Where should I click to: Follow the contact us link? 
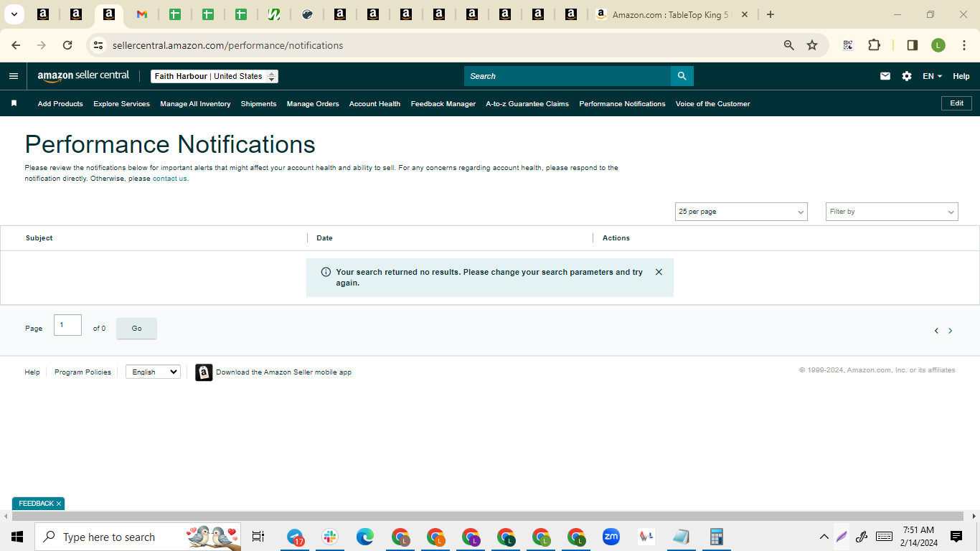click(x=169, y=179)
